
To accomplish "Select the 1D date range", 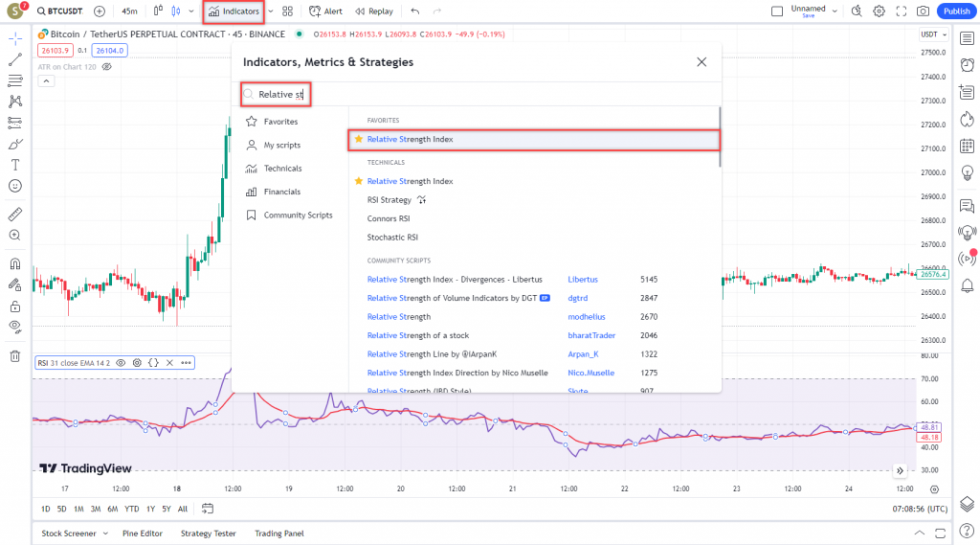I will coord(46,510).
